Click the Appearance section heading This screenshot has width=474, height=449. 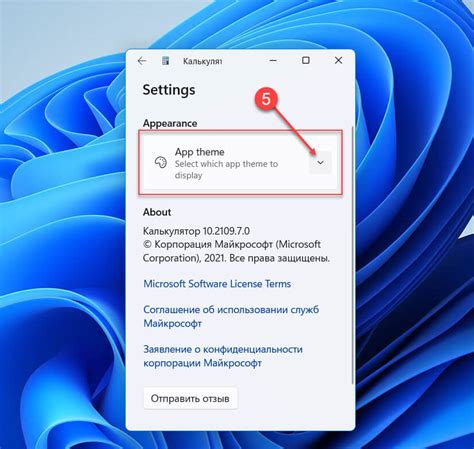pos(170,123)
